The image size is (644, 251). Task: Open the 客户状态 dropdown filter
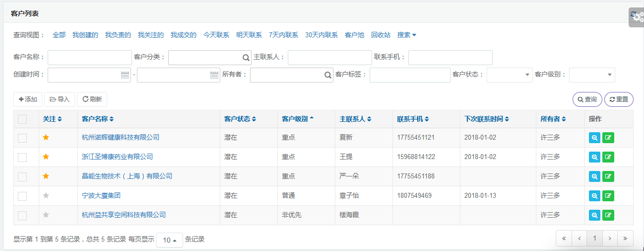click(509, 75)
